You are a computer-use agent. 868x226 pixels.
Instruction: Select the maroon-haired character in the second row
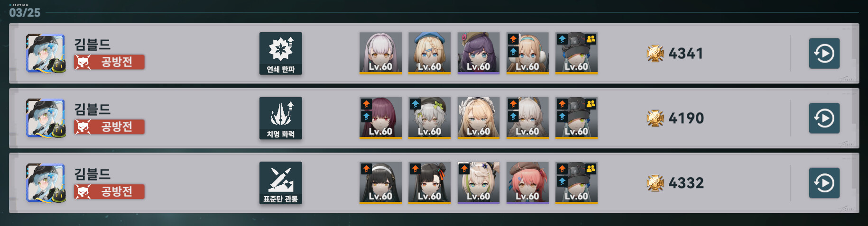[x=380, y=118]
